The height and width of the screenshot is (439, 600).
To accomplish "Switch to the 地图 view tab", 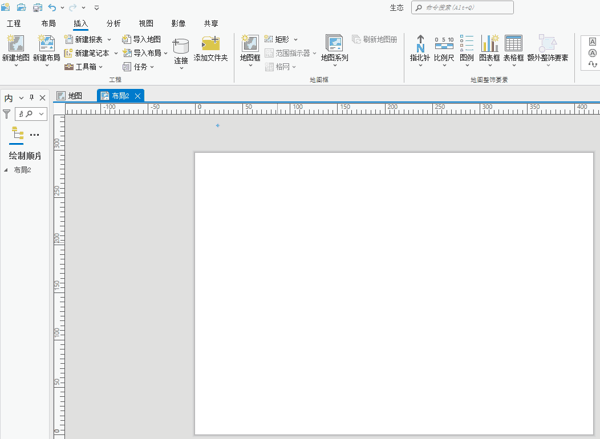I will tap(70, 96).
